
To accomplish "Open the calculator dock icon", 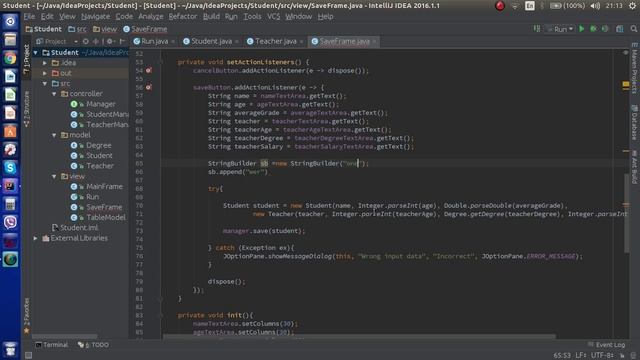I will tap(10, 204).
